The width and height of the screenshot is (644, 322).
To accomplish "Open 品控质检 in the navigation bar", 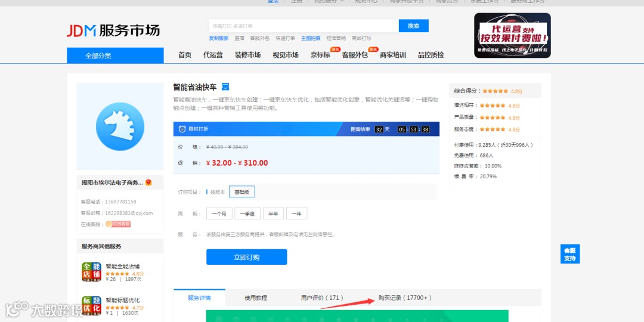I will (x=431, y=55).
